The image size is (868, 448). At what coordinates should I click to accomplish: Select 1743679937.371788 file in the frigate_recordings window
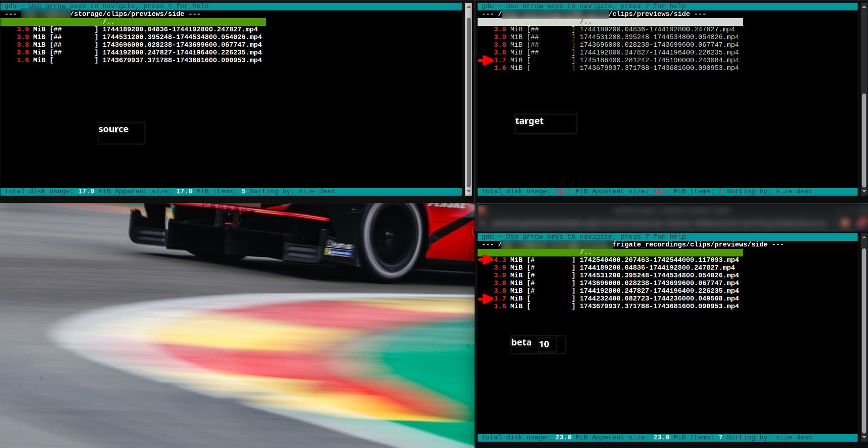coord(616,306)
